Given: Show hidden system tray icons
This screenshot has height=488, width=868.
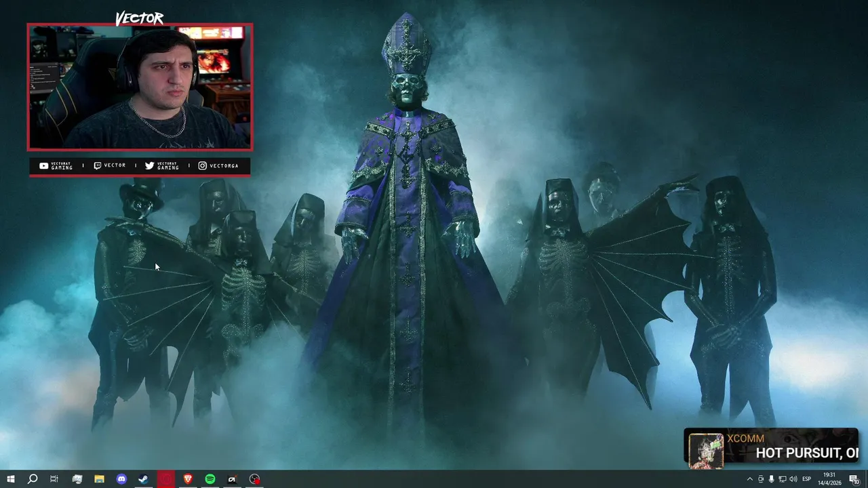Looking at the screenshot, I should [749, 479].
